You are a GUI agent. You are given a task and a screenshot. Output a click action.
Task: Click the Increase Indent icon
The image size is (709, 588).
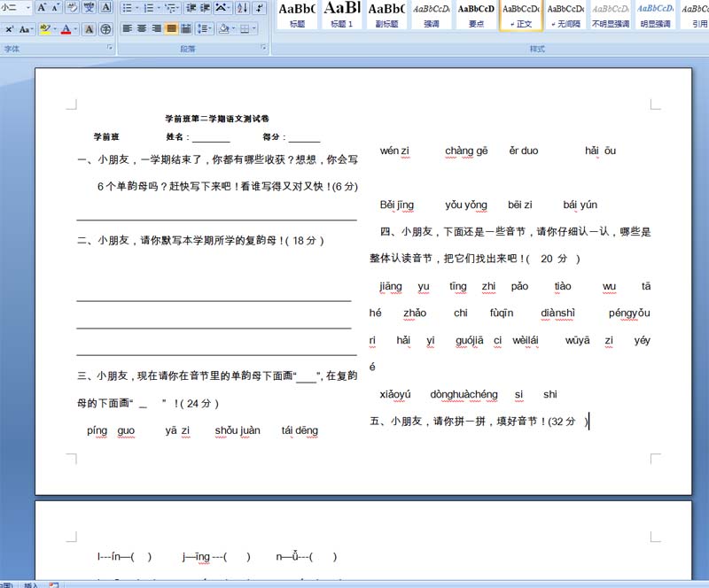[206, 8]
